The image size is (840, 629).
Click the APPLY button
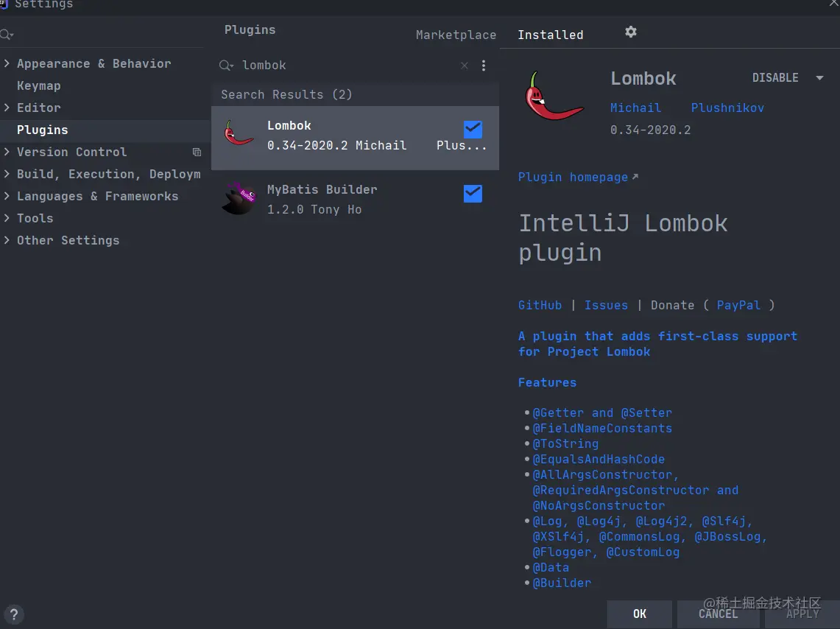pos(802,614)
